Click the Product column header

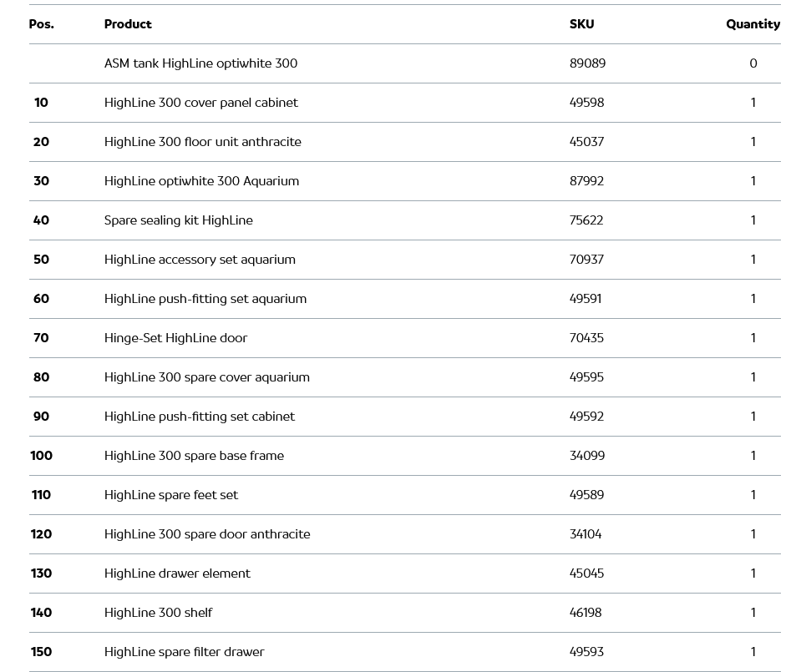point(128,24)
